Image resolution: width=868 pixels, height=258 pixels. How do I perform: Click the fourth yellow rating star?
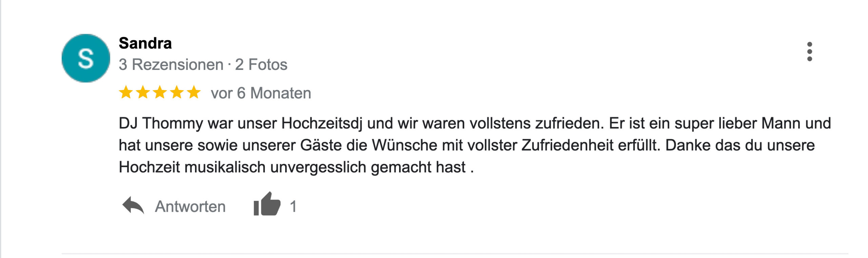177,92
